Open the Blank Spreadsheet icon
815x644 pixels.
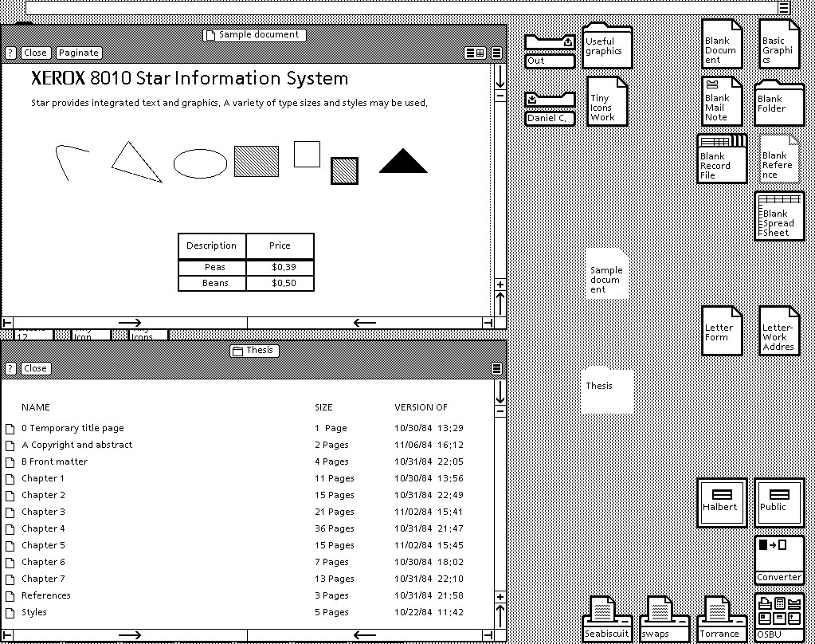coord(778,215)
